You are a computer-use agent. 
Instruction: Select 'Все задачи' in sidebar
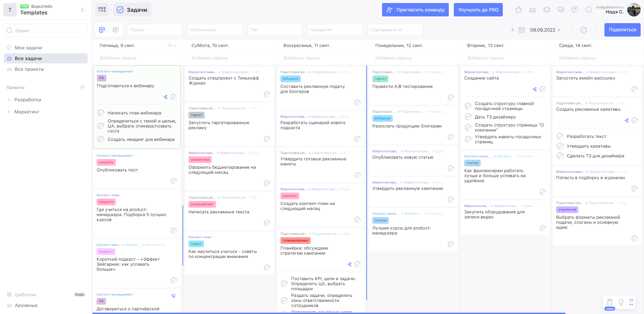(x=46, y=58)
